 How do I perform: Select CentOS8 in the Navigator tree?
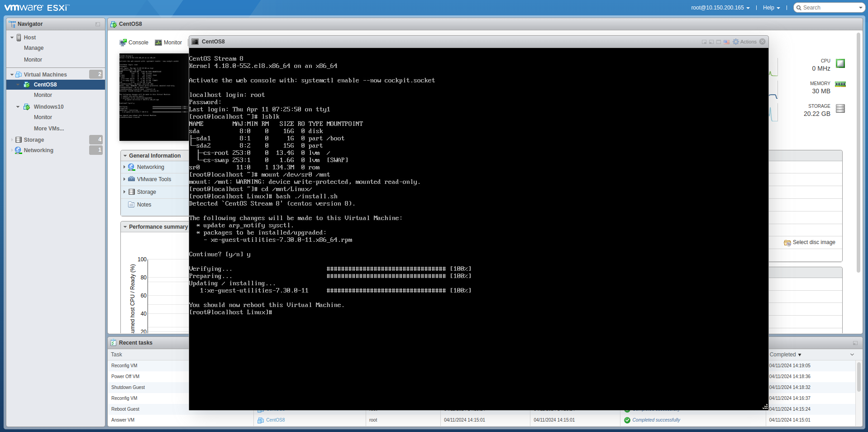coord(56,85)
